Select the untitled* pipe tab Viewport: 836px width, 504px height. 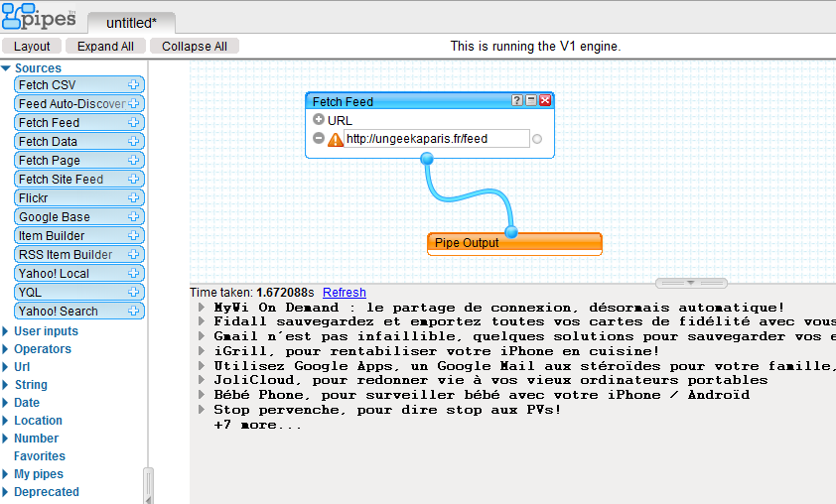pos(132,23)
